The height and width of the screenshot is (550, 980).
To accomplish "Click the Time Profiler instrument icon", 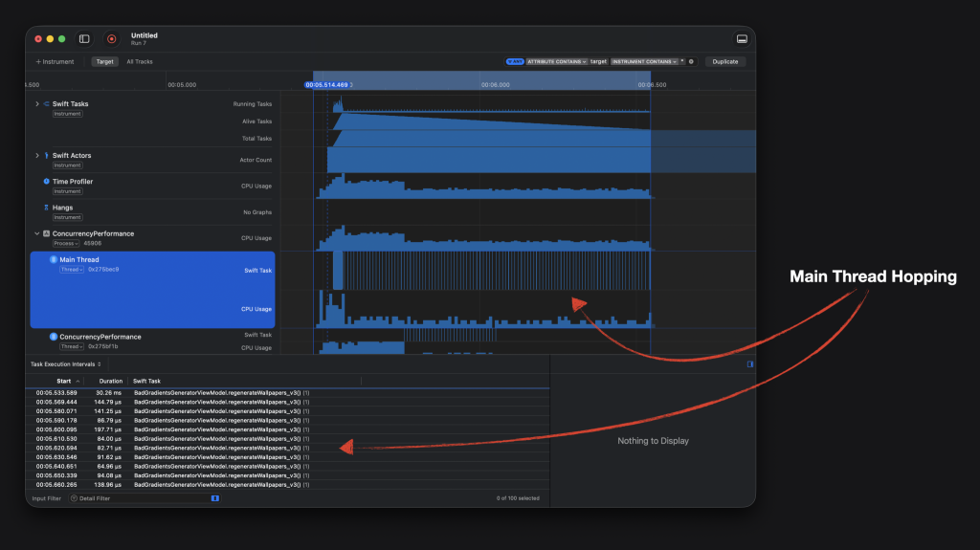I will [x=46, y=181].
